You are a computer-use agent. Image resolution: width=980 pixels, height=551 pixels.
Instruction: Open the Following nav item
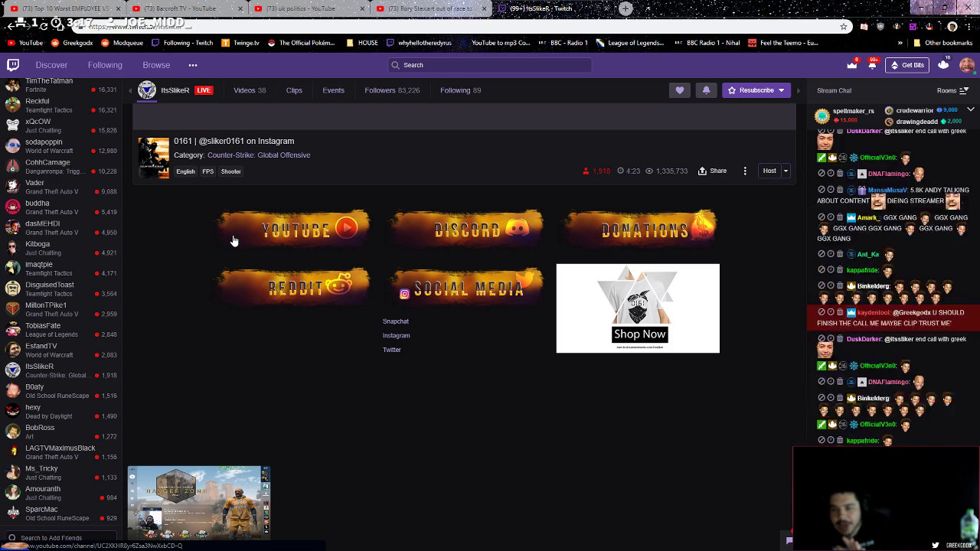pos(105,65)
